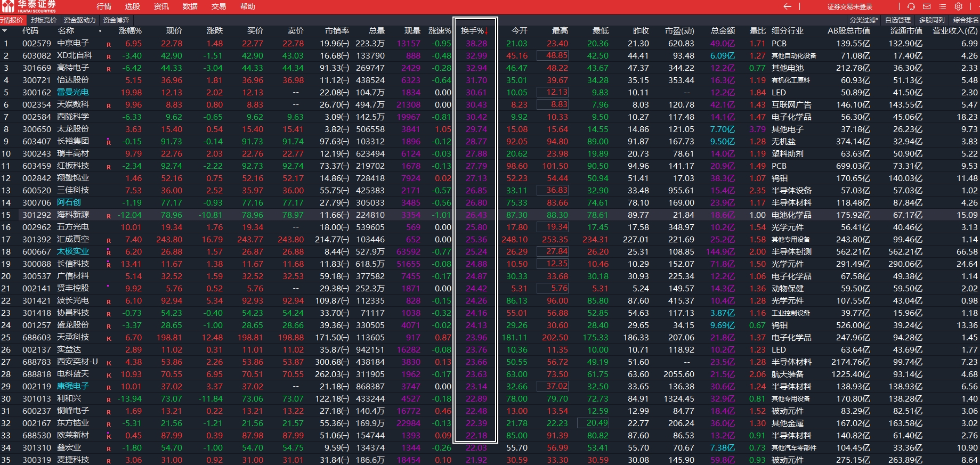Expand the column dropdown triangle beside 代码
The image size is (980, 465).
(x=6, y=31)
